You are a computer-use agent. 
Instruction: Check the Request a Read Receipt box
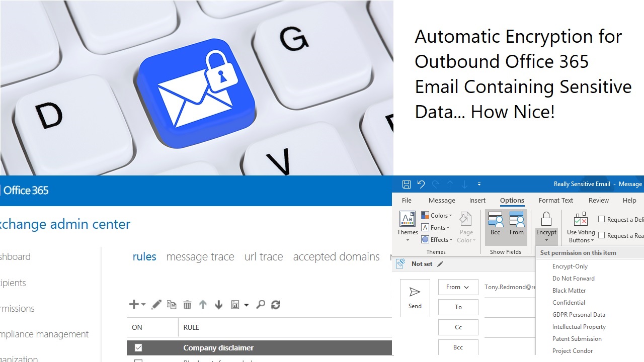(601, 235)
